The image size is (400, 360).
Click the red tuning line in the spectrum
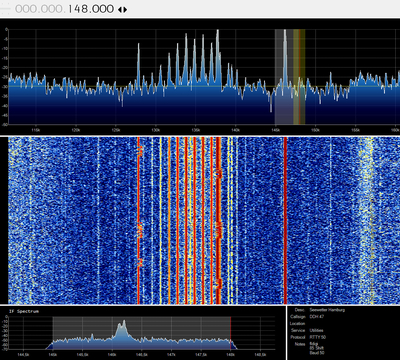click(x=299, y=77)
